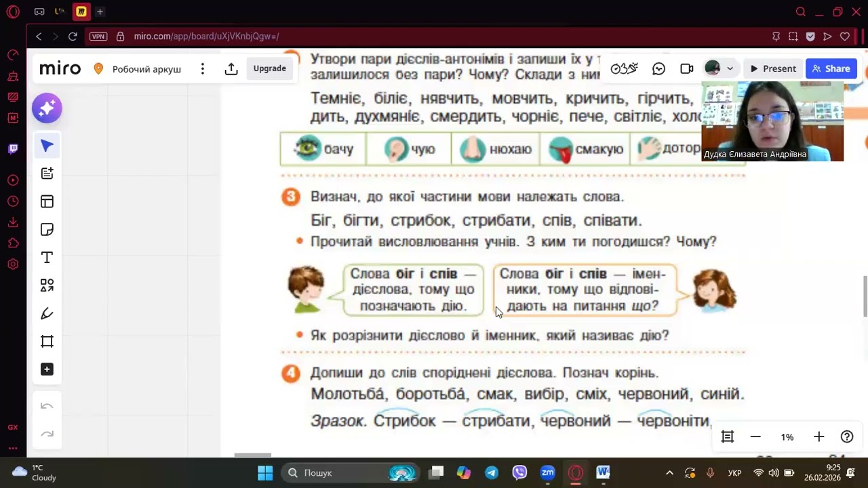Switch keyboard language УКР
Image resolution: width=868 pixels, height=488 pixels.
pyautogui.click(x=734, y=473)
